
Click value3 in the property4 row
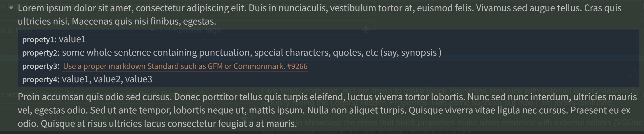(138, 79)
